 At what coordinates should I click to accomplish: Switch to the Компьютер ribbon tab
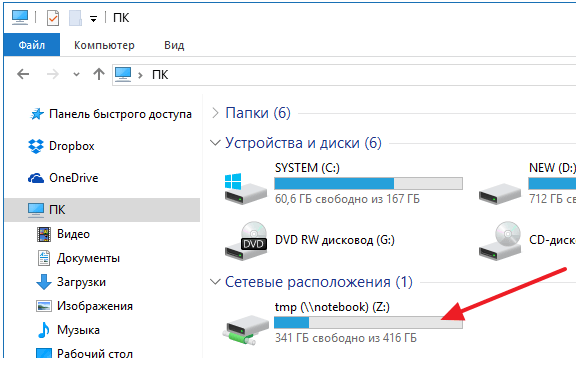pyautogui.click(x=104, y=45)
